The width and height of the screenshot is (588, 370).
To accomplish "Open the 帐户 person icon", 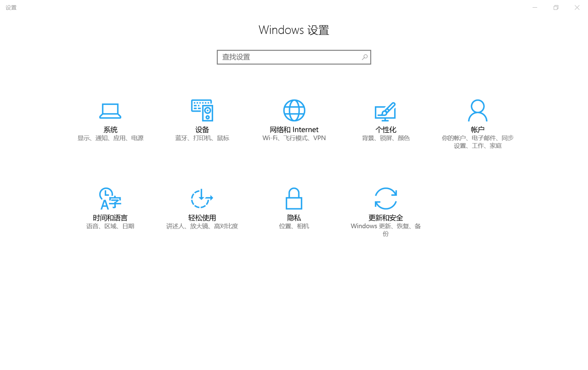I will 477,110.
